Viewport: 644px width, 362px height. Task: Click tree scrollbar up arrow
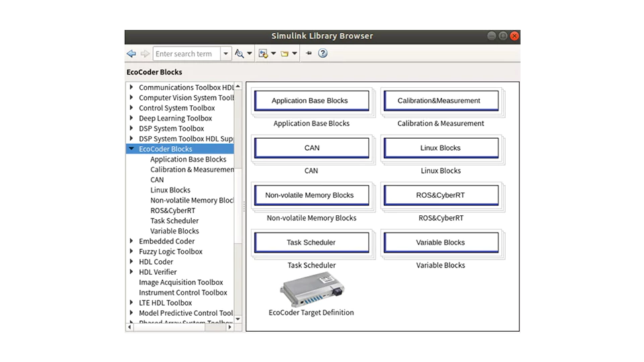pos(237,86)
